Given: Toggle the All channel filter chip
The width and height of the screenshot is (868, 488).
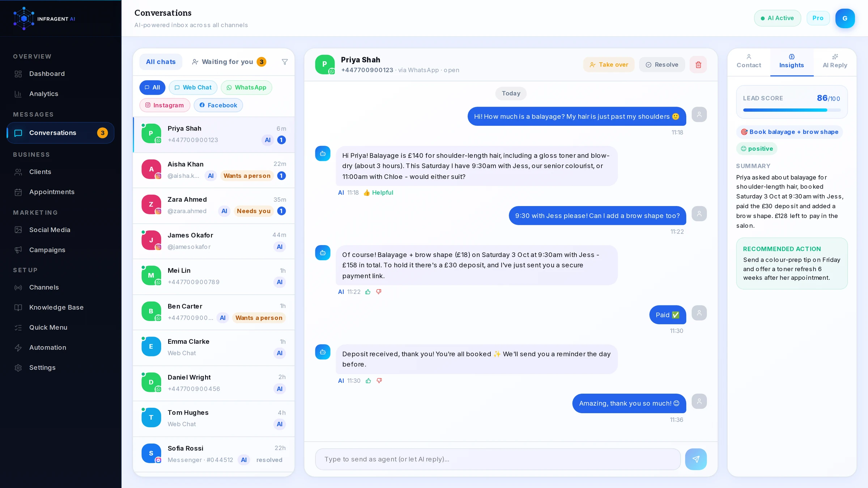Looking at the screenshot, I should point(152,87).
